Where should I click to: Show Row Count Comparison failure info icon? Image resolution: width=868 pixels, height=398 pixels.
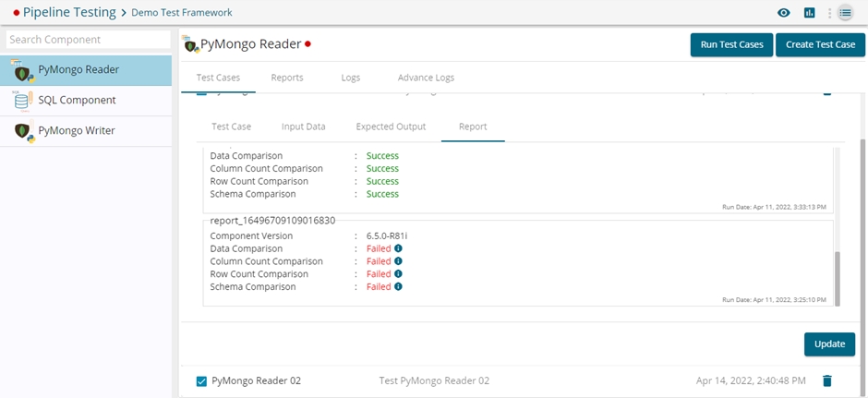point(398,274)
